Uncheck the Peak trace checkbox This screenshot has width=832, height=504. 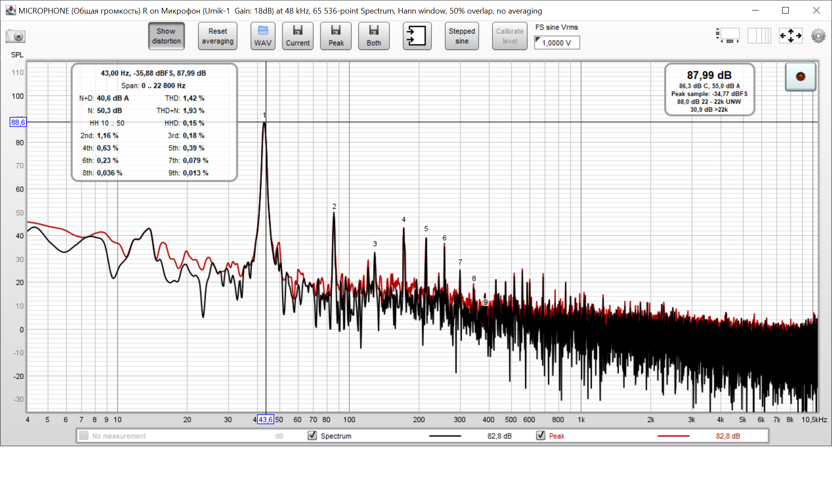[x=541, y=435]
